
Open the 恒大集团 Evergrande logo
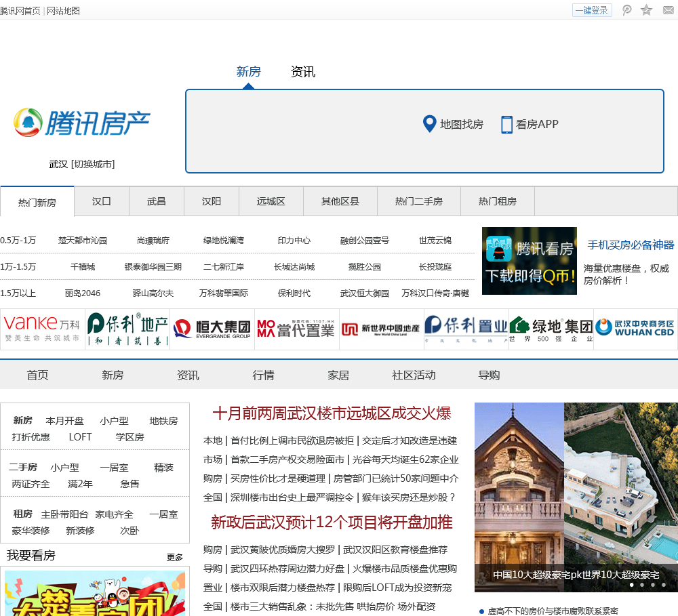coord(212,329)
